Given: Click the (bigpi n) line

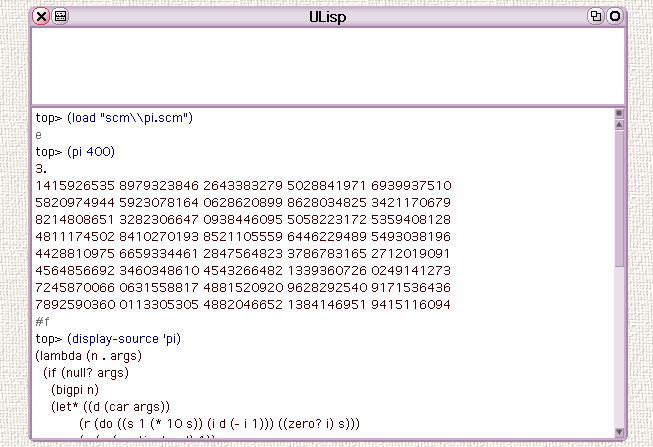Looking at the screenshot, I should point(75,390).
